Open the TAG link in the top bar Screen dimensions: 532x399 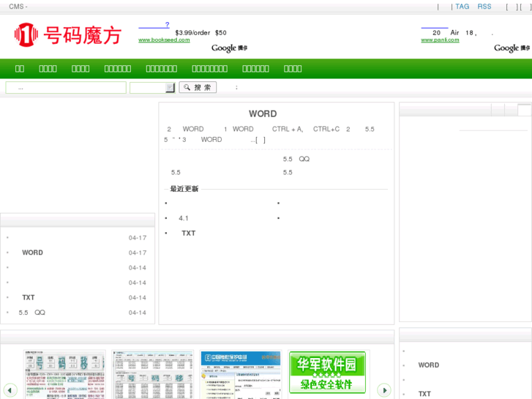(462, 7)
